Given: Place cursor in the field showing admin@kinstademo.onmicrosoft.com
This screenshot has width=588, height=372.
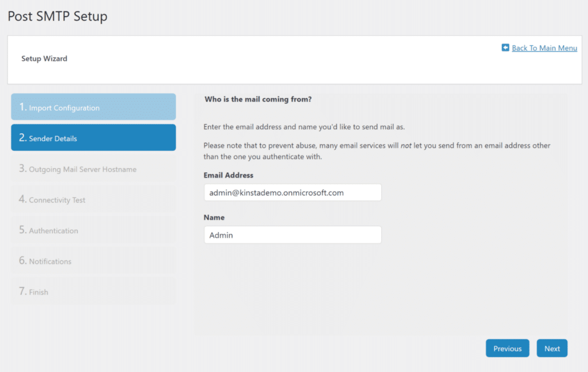Looking at the screenshot, I should pyautogui.click(x=292, y=192).
